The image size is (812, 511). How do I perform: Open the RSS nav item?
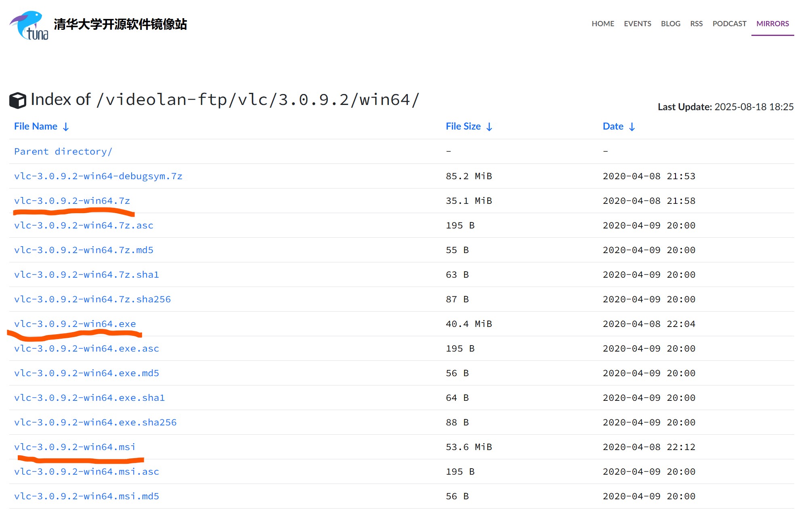pyautogui.click(x=697, y=24)
